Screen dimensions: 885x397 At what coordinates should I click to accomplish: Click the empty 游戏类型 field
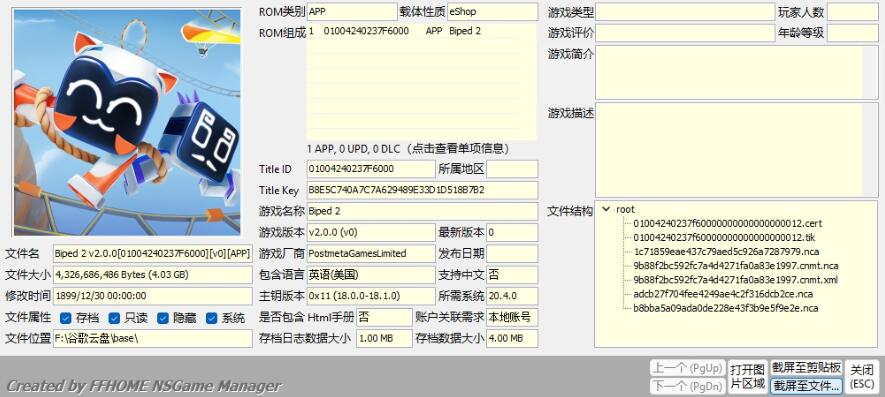tap(685, 11)
